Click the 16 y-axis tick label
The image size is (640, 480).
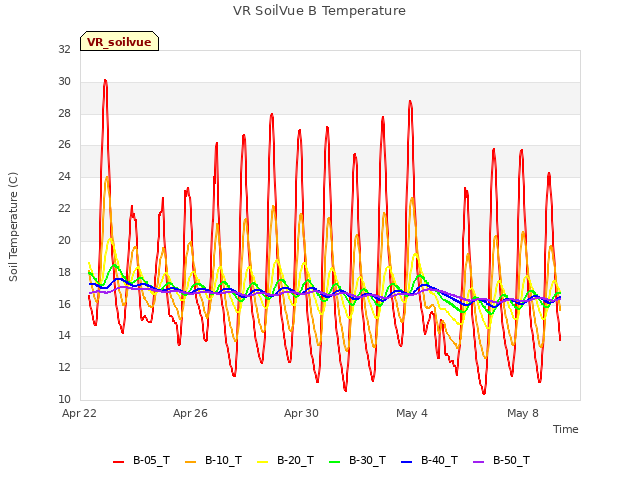tap(64, 304)
